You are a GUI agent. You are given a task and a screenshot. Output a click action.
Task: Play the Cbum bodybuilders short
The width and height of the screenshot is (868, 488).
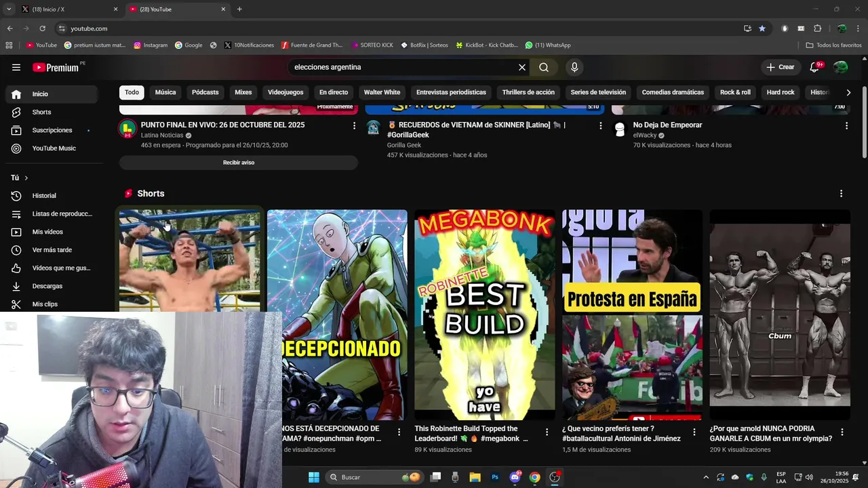pos(780,314)
